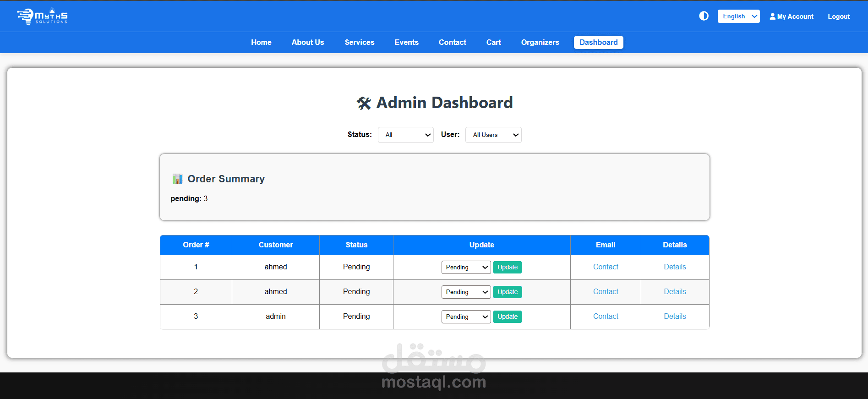
Task: Open Details link for order 1
Action: tap(675, 267)
